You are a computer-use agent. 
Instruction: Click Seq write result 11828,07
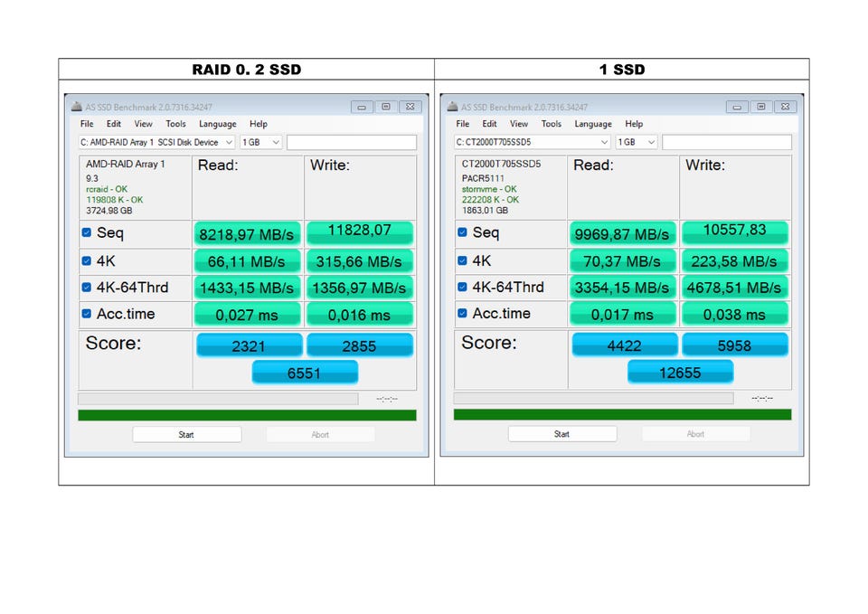[x=360, y=232]
